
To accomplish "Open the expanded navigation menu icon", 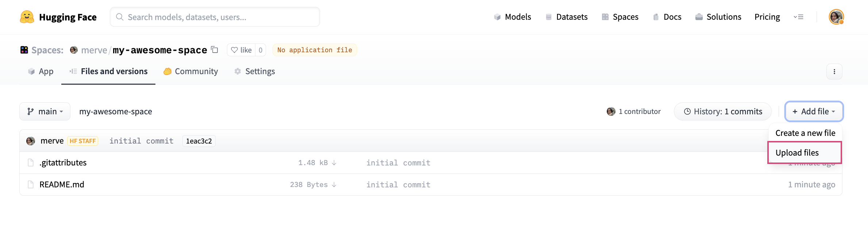I will (x=798, y=17).
